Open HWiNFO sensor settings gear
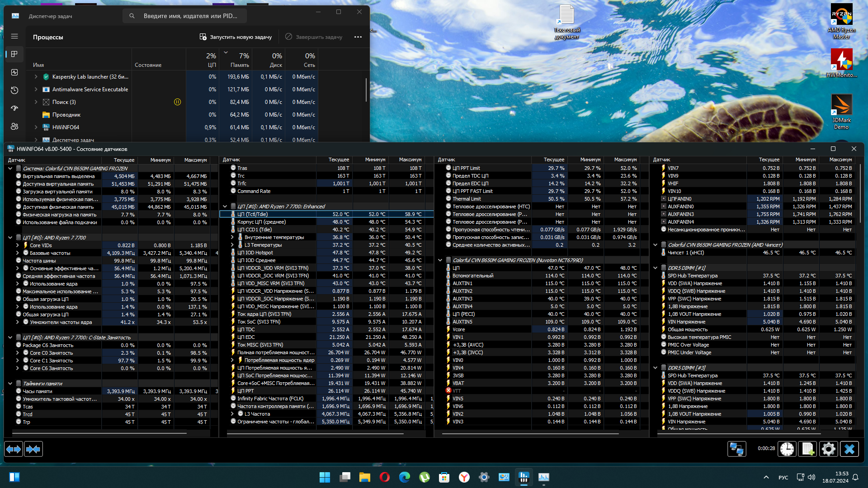This screenshot has height=488, width=868. click(x=828, y=449)
